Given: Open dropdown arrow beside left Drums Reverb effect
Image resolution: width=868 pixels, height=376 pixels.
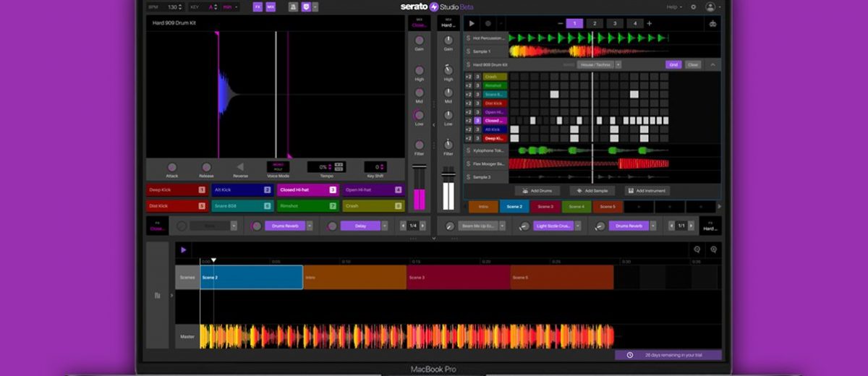Looking at the screenshot, I should pyautogui.click(x=310, y=226).
